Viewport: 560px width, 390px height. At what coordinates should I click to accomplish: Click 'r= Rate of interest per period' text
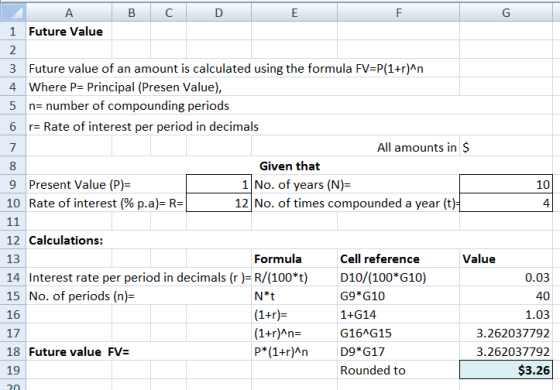tap(144, 126)
